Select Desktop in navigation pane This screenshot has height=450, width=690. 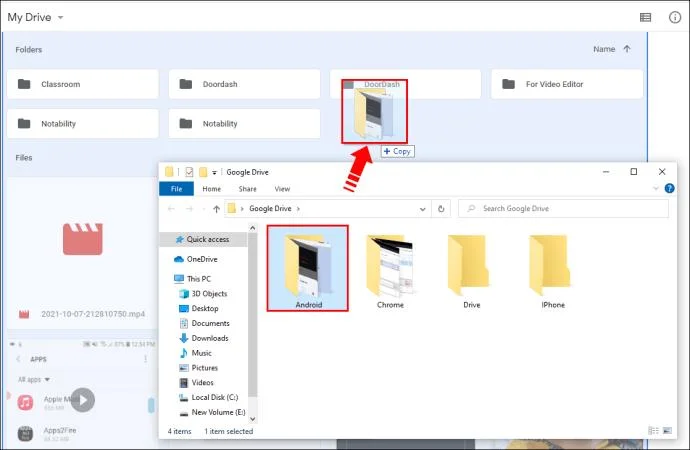pyautogui.click(x=205, y=308)
